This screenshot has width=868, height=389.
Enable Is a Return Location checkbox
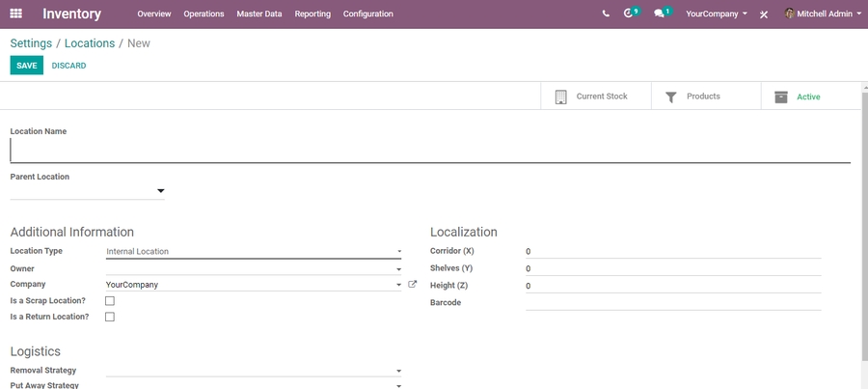coord(110,317)
